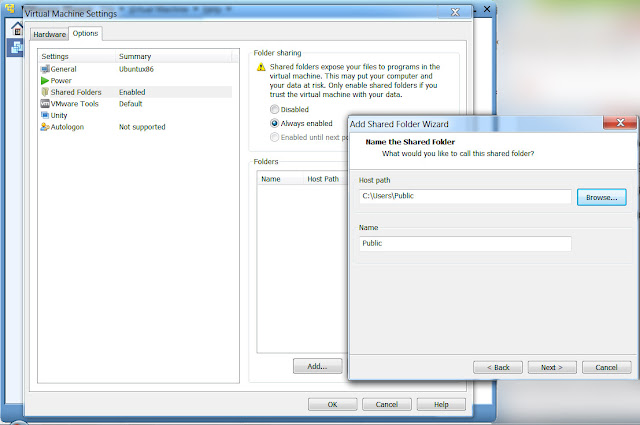640x425 pixels.
Task: Click the Name column header in Folders list
Action: click(x=280, y=179)
